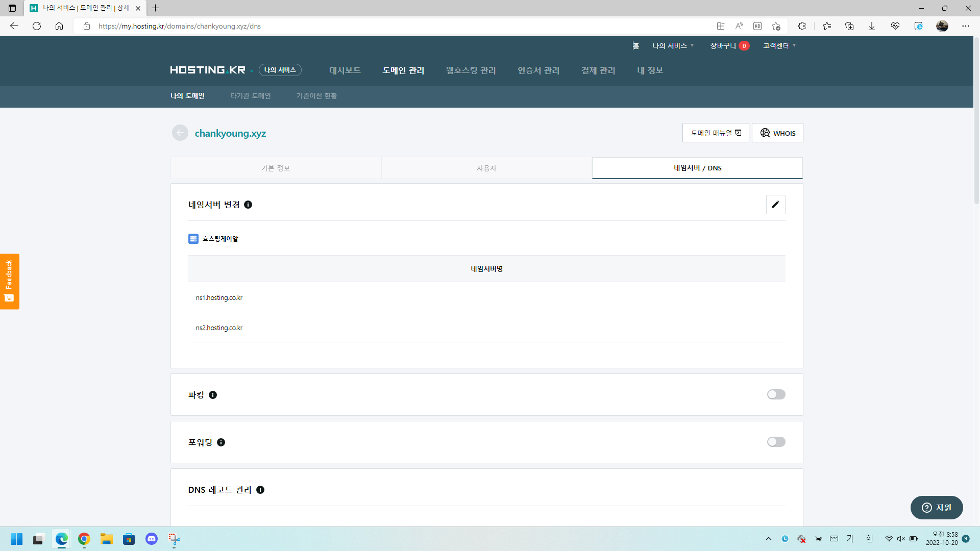Click info icon next to 네임서버 변경
The height and width of the screenshot is (551, 980).
[248, 205]
